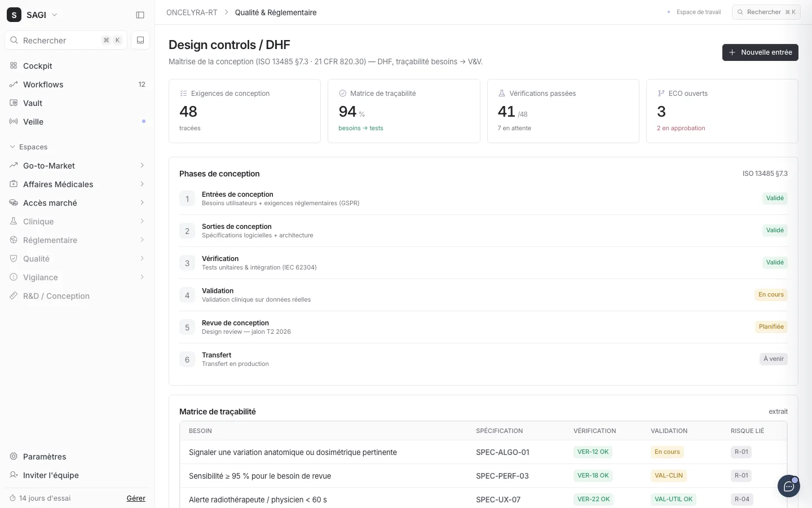Viewport: 812px width, 508px height.
Task: Expand the Accès marché chevron
Action: click(142, 202)
